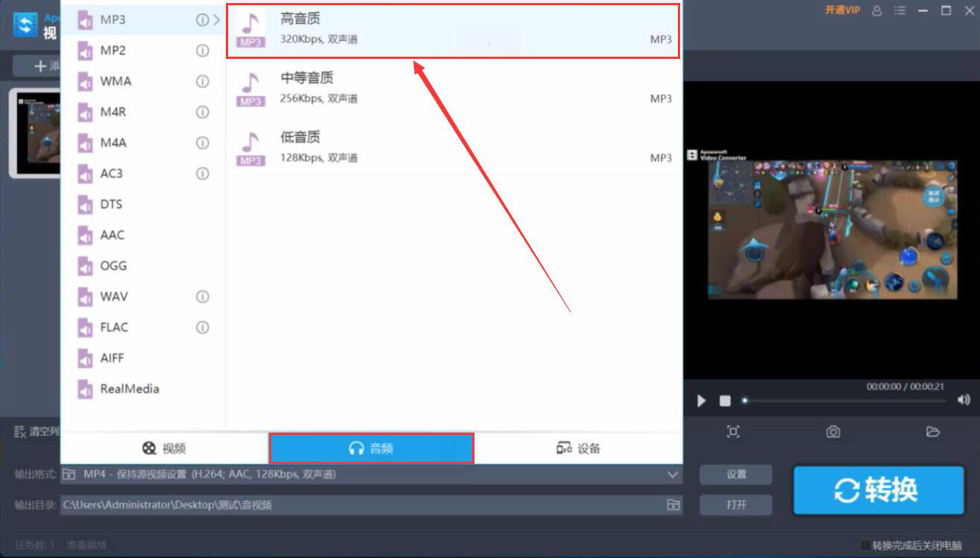Image resolution: width=980 pixels, height=558 pixels.
Task: Stop the preview playback
Action: click(x=725, y=401)
